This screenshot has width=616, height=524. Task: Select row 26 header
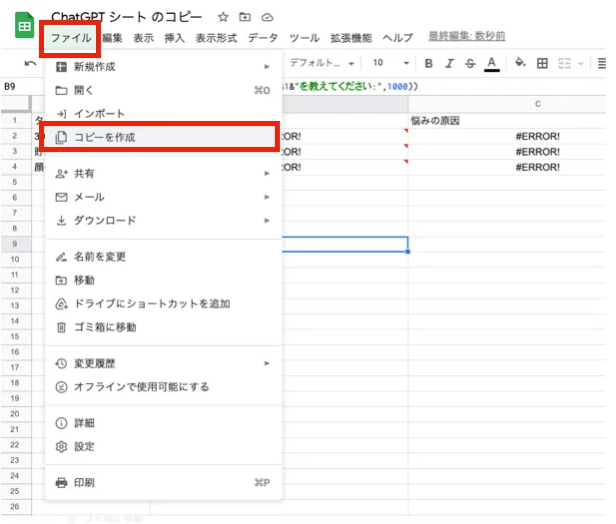(x=16, y=507)
